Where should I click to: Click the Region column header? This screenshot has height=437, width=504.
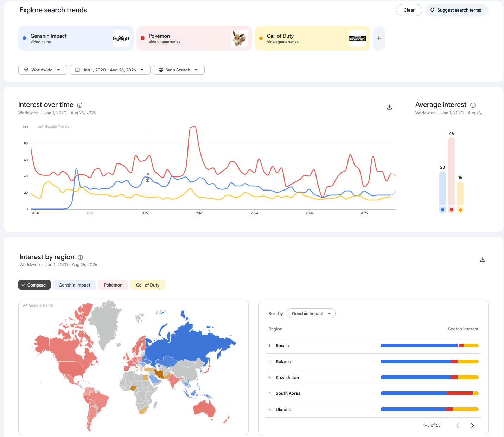[275, 329]
